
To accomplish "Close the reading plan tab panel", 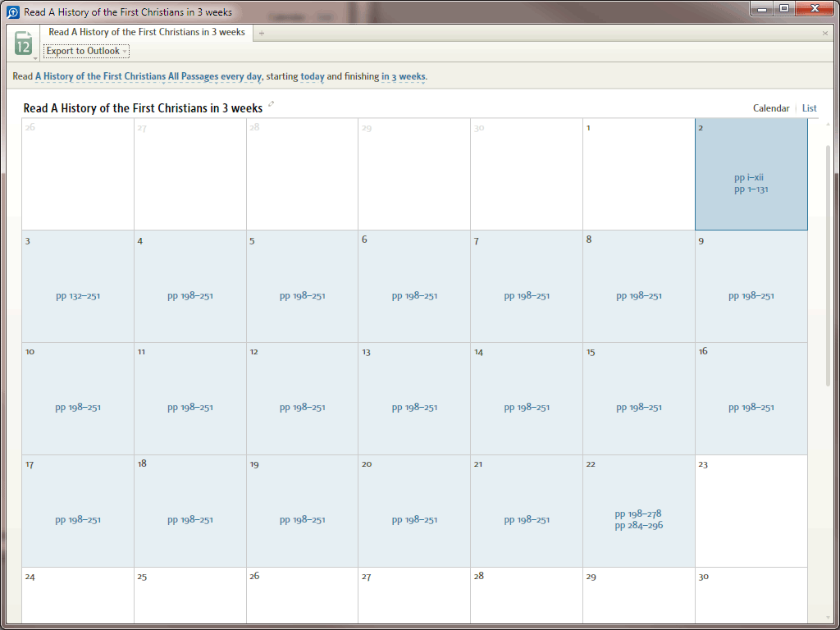I will coord(825,33).
